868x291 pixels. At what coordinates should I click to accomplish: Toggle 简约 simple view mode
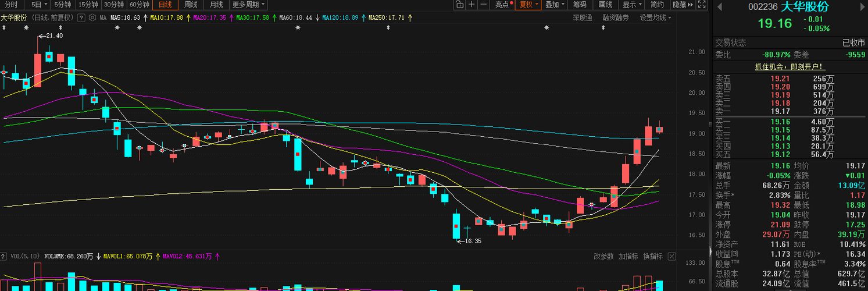point(658,5)
